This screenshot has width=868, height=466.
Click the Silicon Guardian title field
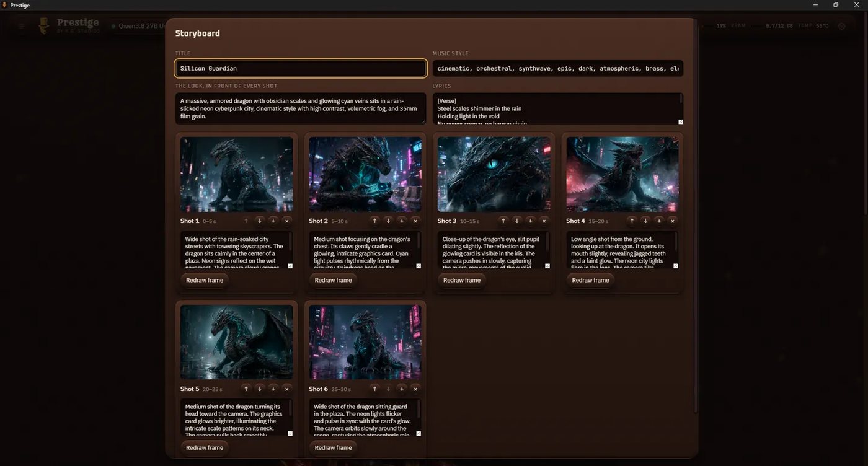click(x=301, y=68)
